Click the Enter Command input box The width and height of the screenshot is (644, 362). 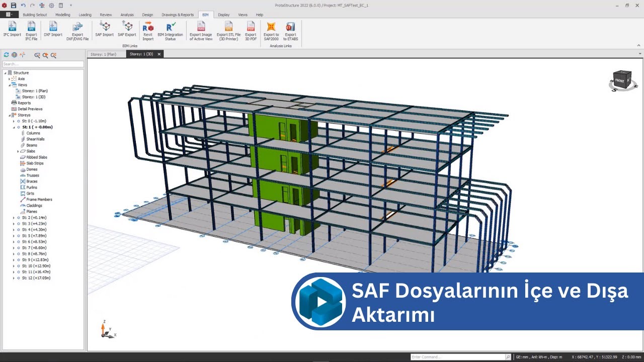[x=457, y=357]
